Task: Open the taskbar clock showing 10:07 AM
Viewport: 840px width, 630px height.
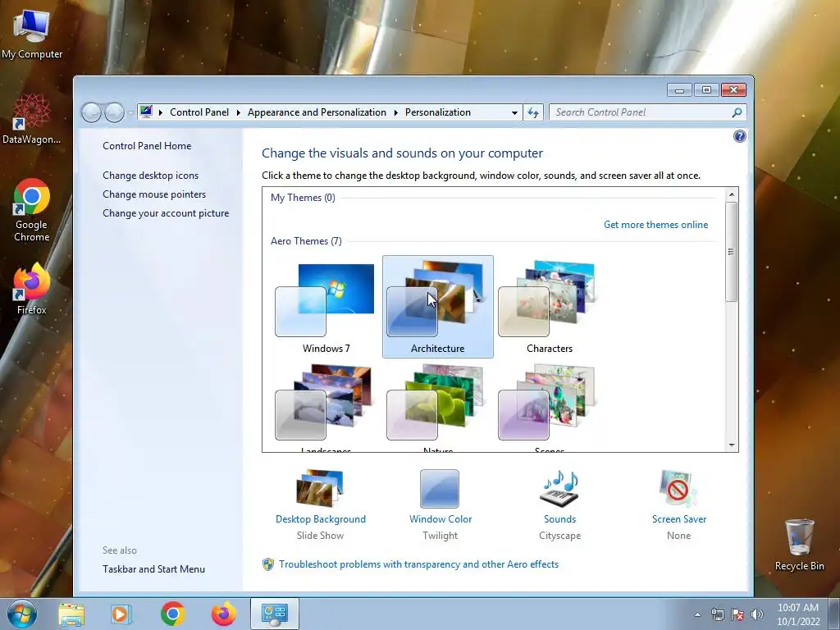Action: point(798,614)
